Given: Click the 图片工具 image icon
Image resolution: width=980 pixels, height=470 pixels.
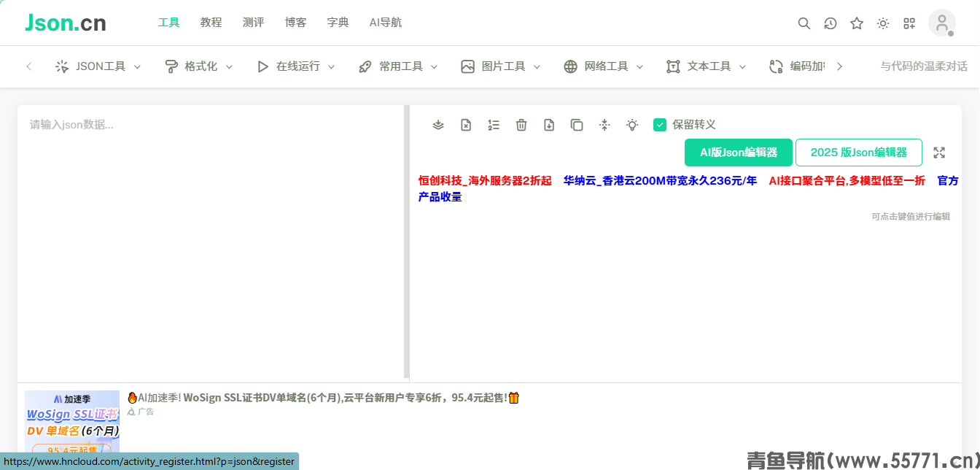Looking at the screenshot, I should (x=468, y=66).
